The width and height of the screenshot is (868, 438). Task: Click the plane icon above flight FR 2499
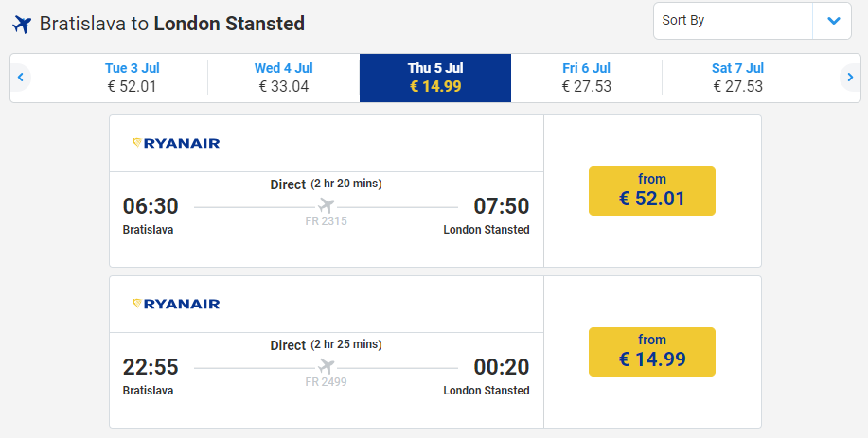(327, 366)
